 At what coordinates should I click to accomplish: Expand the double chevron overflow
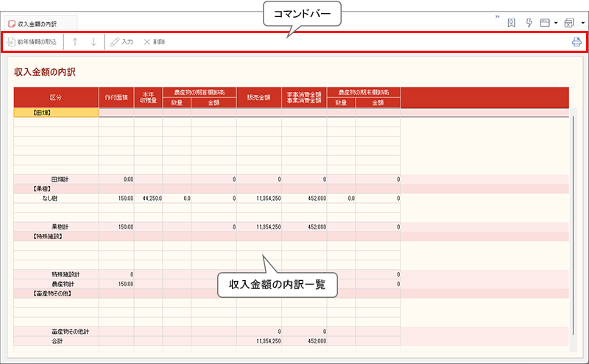click(x=498, y=18)
